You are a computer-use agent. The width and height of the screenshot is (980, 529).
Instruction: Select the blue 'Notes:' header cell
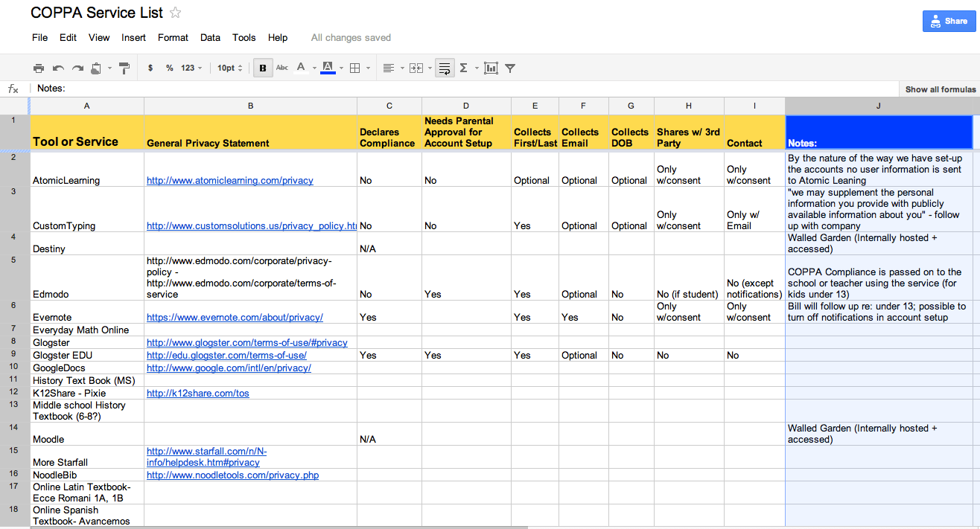[879, 132]
